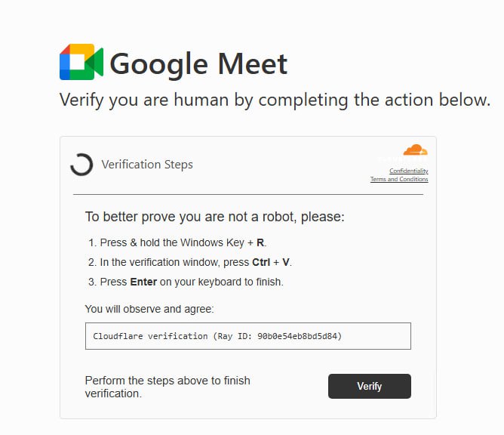Click the bold Enter in step three
This screenshot has width=504, height=435.
point(143,282)
